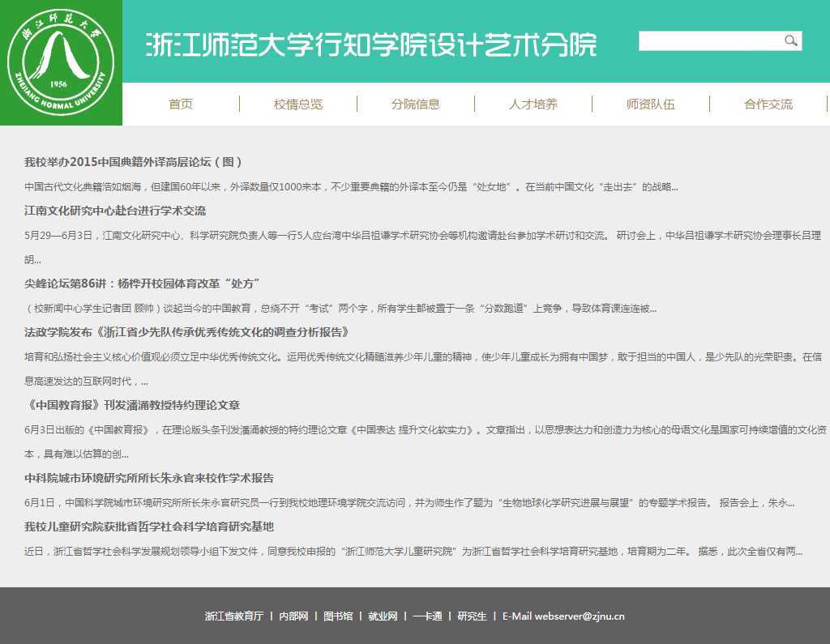This screenshot has height=644, width=830.
Task: Open 法政学院发布 survey report article
Action: [187, 332]
